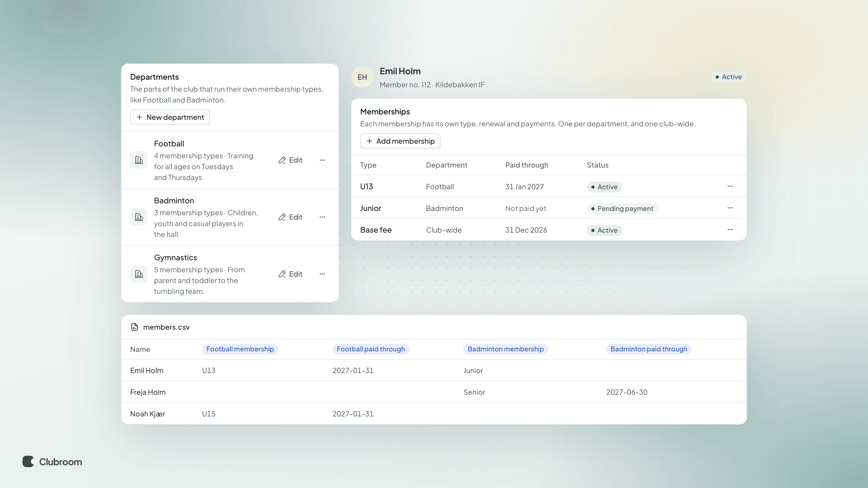The width and height of the screenshot is (868, 488).
Task: Click the 'Member no. 112 · Kildebakken IF' text
Action: 432,85
